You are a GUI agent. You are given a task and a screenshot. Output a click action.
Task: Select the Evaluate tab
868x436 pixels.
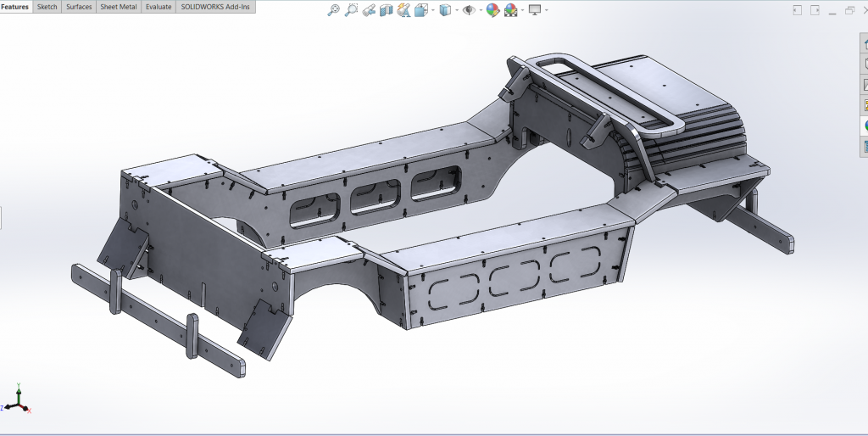pos(159,7)
